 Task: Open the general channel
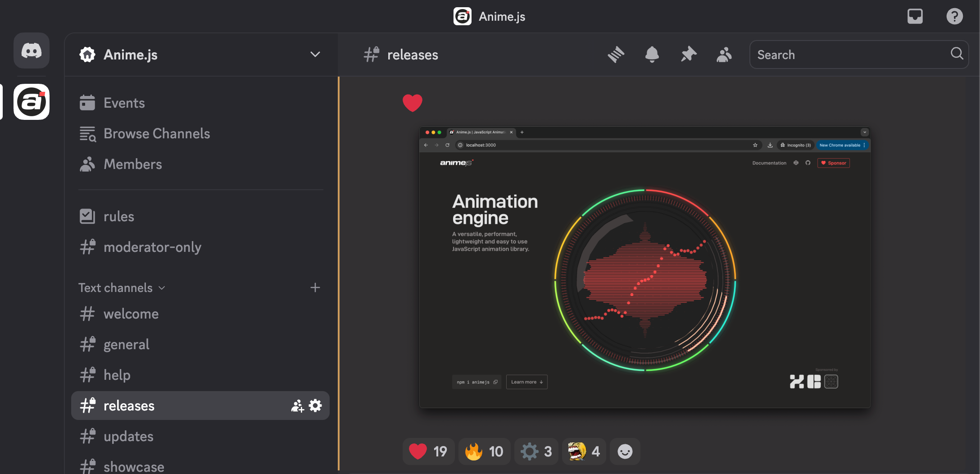pyautogui.click(x=200, y=344)
